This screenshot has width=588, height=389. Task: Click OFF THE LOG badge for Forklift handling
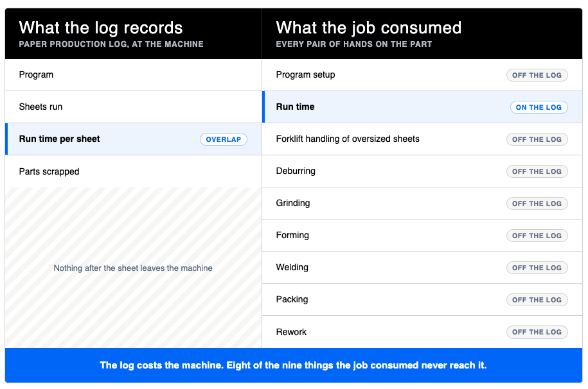pyautogui.click(x=537, y=139)
